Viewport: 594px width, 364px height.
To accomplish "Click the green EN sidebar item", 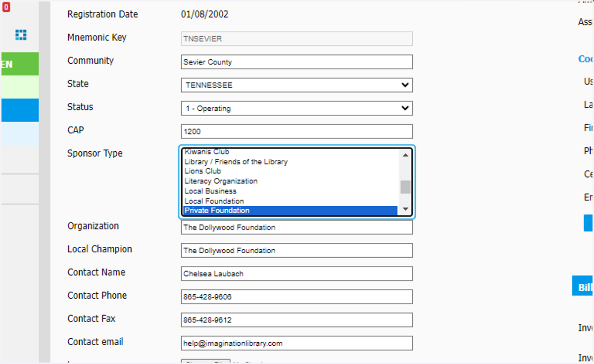I will [x=19, y=64].
